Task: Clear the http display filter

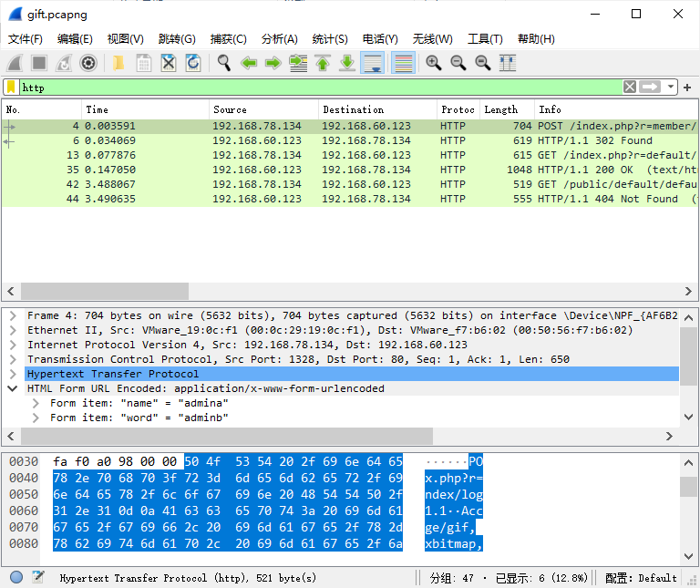Action: click(x=630, y=88)
